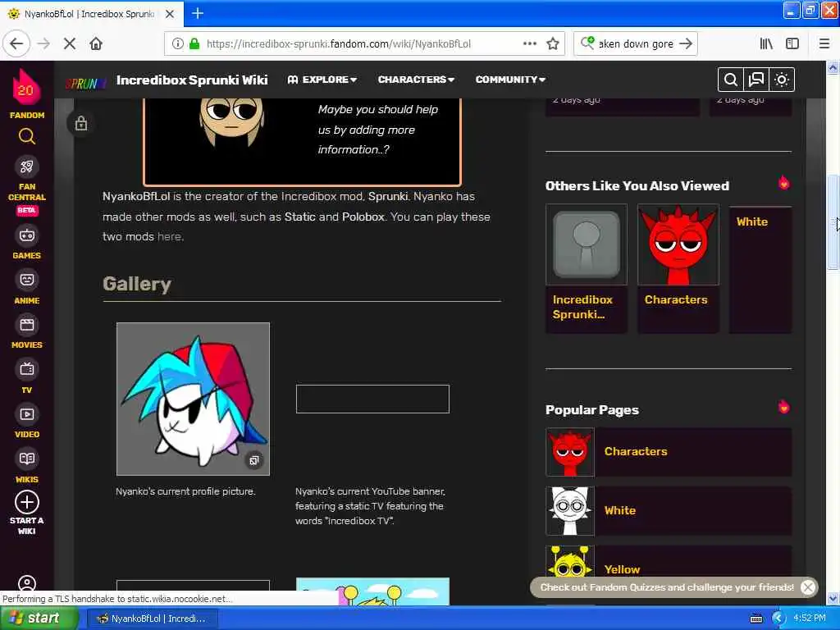Image resolution: width=840 pixels, height=630 pixels.
Task: Open the wiki search magnifier icon
Action: [730, 80]
